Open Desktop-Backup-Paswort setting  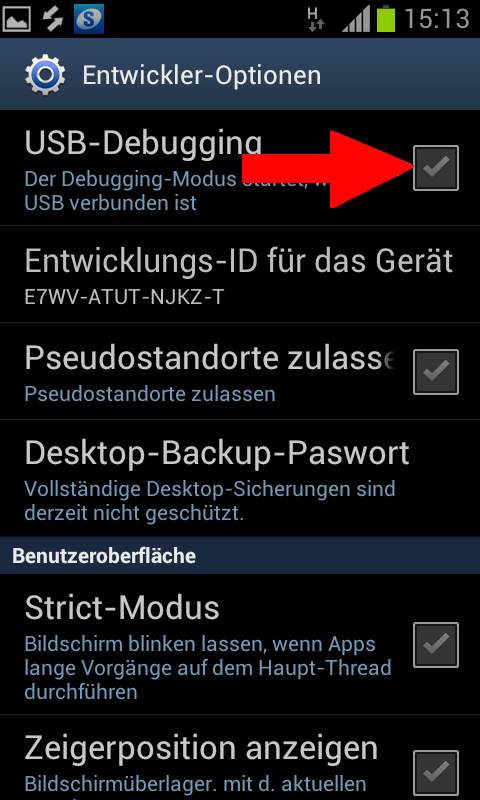pyautogui.click(x=240, y=478)
